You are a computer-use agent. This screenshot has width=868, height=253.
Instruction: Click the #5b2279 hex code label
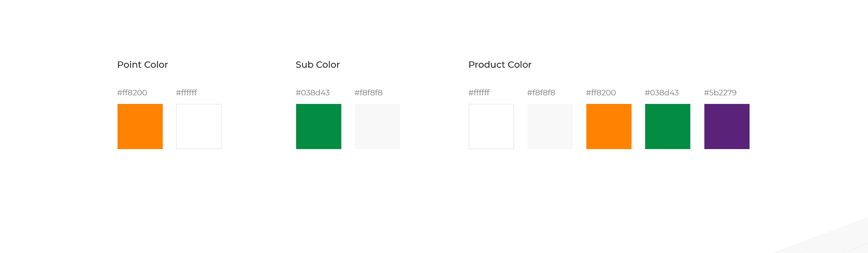(720, 93)
